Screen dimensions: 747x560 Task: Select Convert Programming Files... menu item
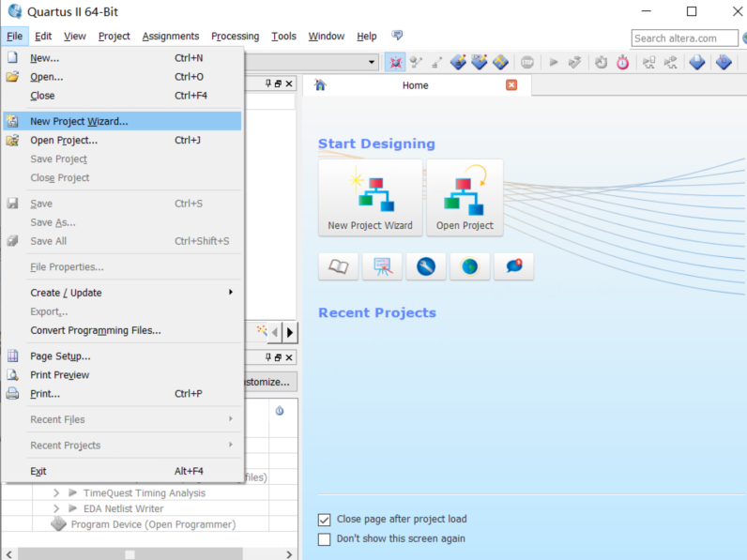122,330
